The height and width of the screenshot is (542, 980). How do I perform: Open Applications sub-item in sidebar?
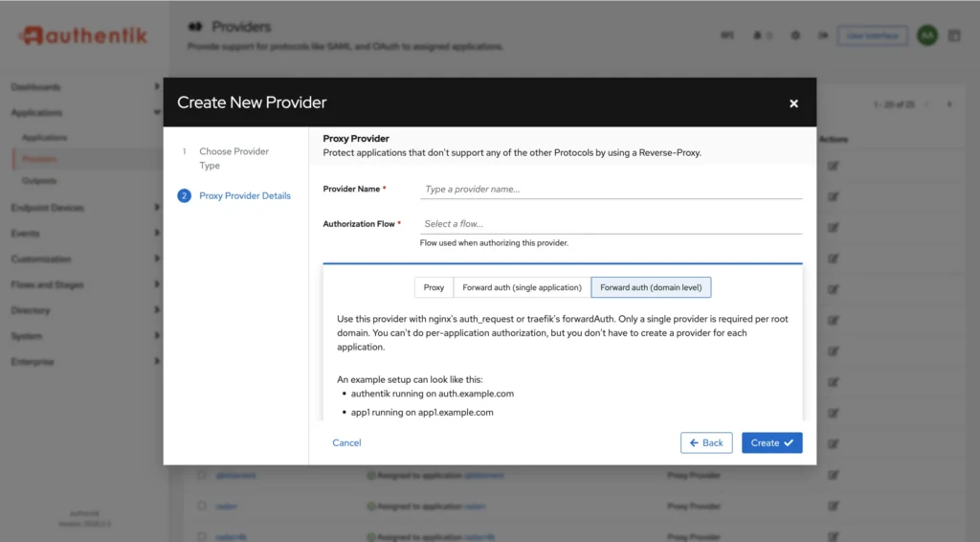tap(44, 138)
